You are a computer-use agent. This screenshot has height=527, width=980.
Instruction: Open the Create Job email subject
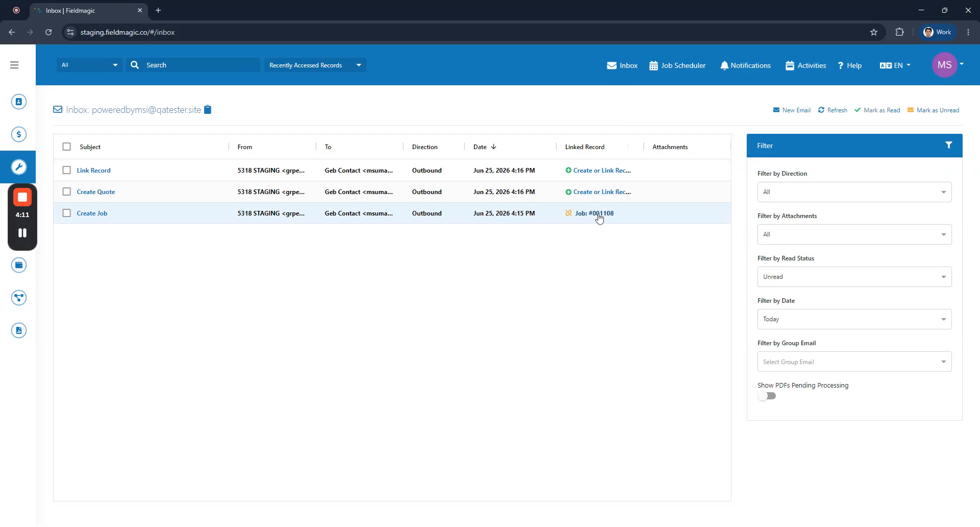[x=92, y=213]
